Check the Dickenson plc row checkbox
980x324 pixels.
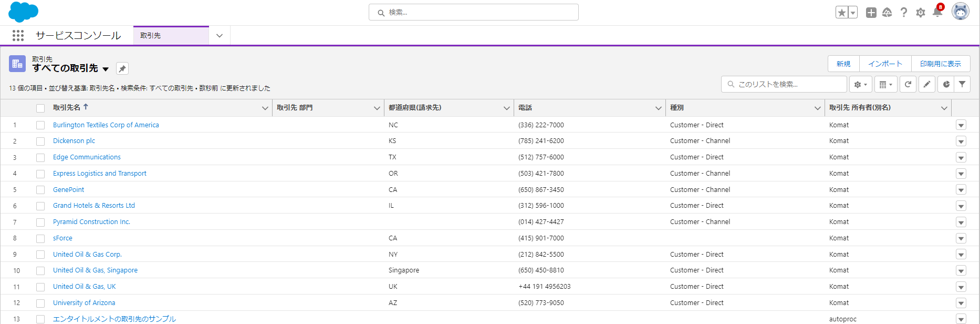click(x=40, y=141)
